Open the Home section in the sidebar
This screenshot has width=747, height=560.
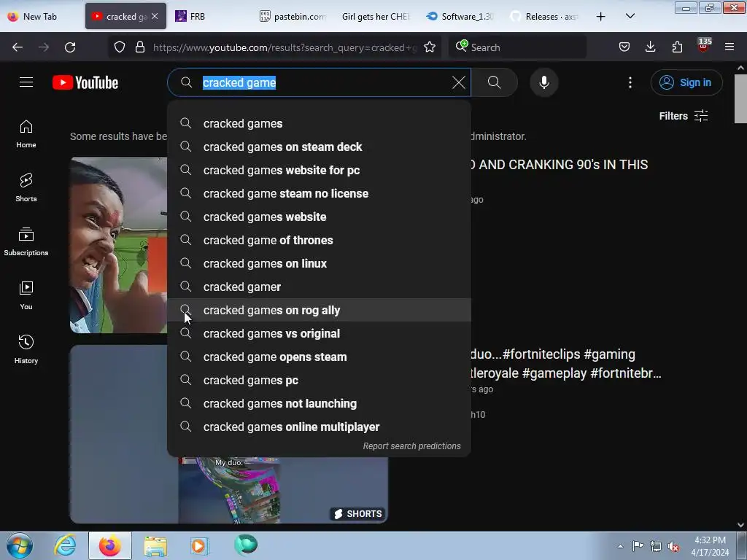coord(26,134)
